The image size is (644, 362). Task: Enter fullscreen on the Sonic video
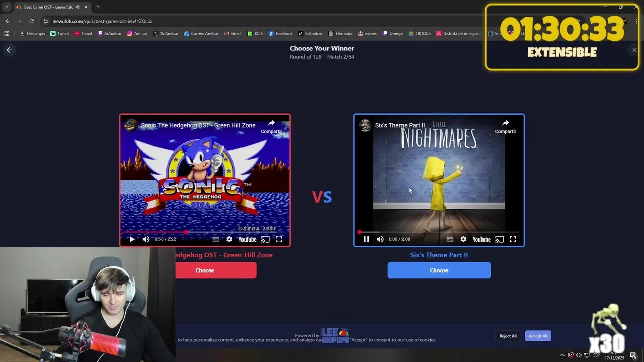tap(279, 239)
